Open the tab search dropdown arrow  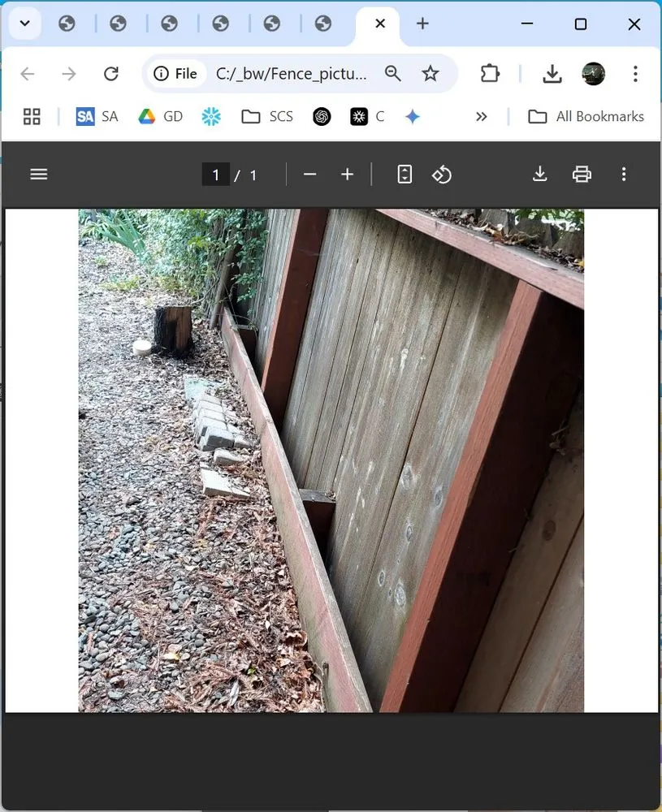(25, 24)
